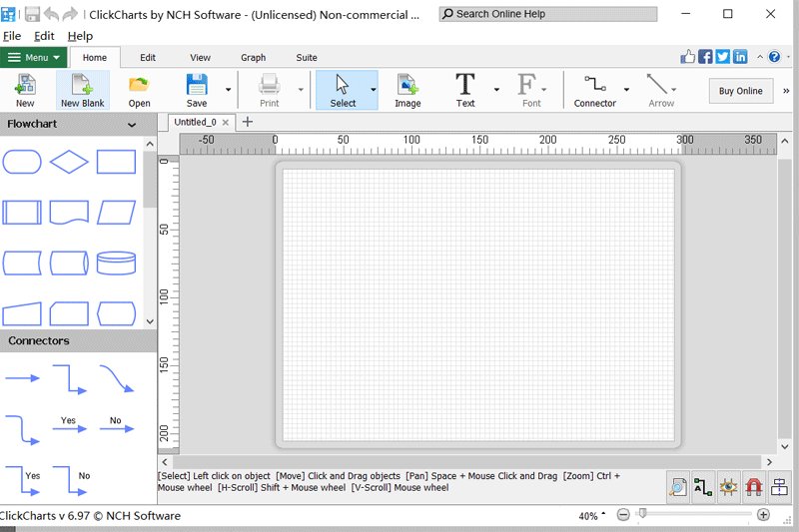
Task: Close the Untitled_0 tab
Action: click(226, 122)
